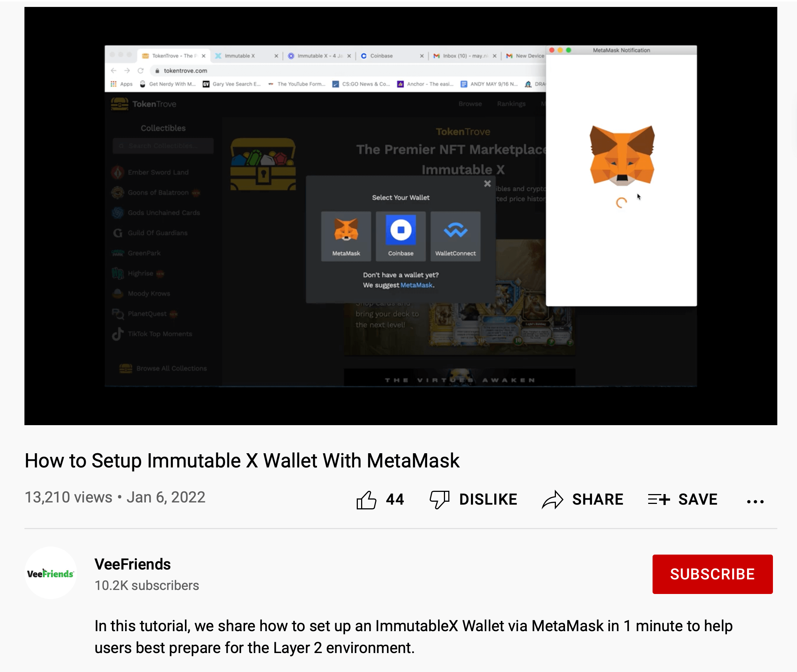Open Gods Unchained Cards collection
Image resolution: width=797 pixels, height=672 pixels.
point(156,213)
